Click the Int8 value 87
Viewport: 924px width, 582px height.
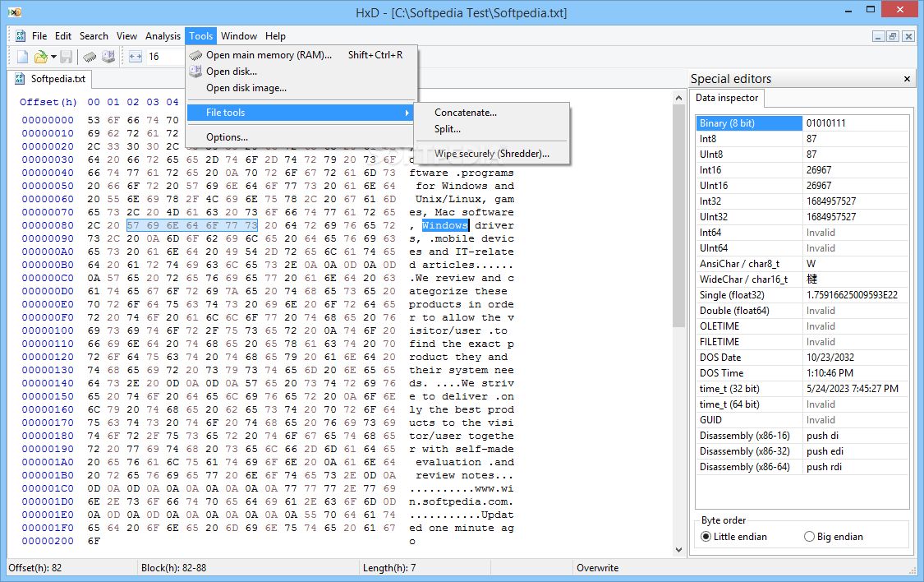tap(811, 139)
